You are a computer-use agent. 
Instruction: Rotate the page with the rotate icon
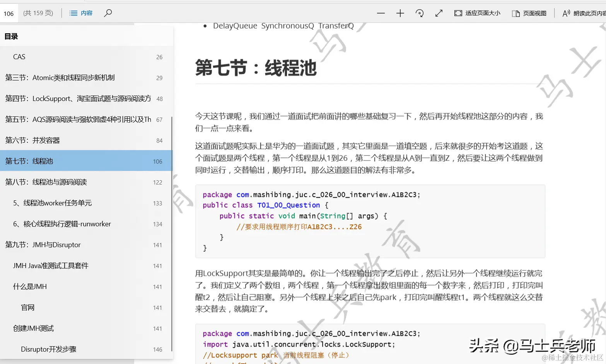pos(420,13)
